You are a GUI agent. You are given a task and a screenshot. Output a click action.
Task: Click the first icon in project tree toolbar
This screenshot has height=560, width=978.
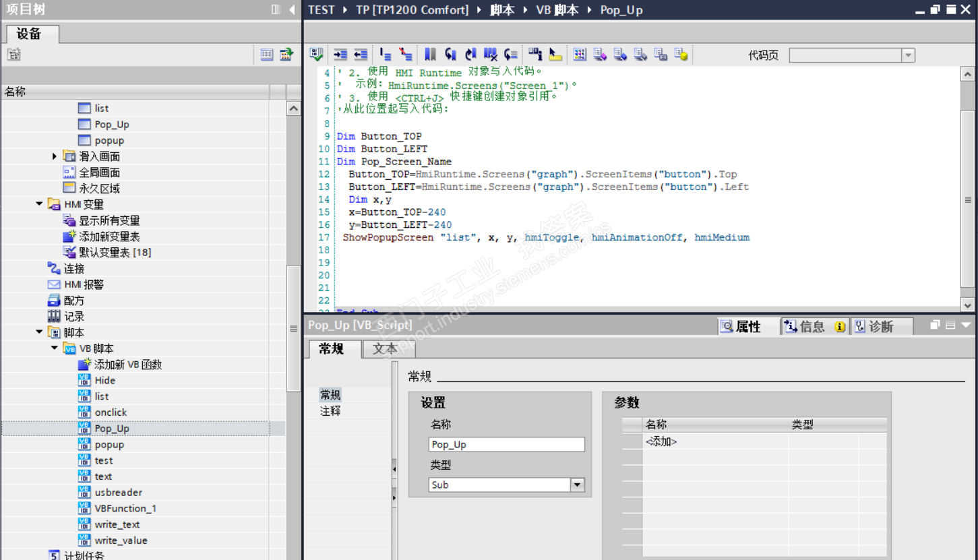(14, 55)
